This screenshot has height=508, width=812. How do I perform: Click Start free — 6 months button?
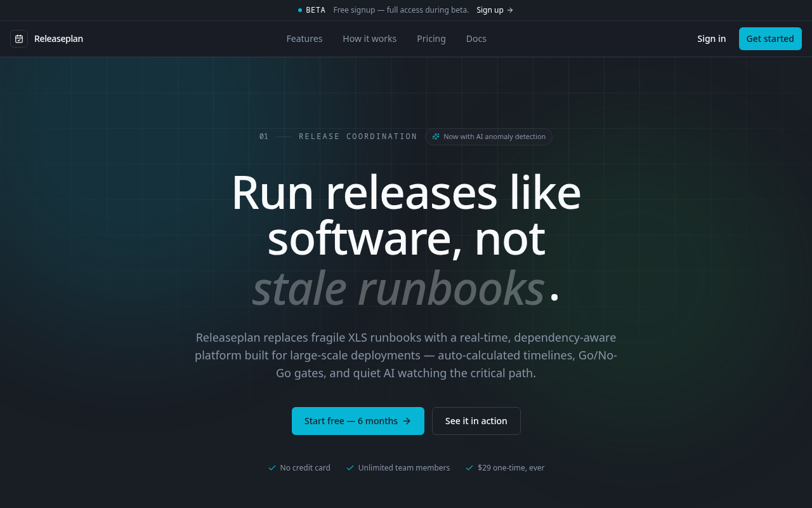coord(358,421)
